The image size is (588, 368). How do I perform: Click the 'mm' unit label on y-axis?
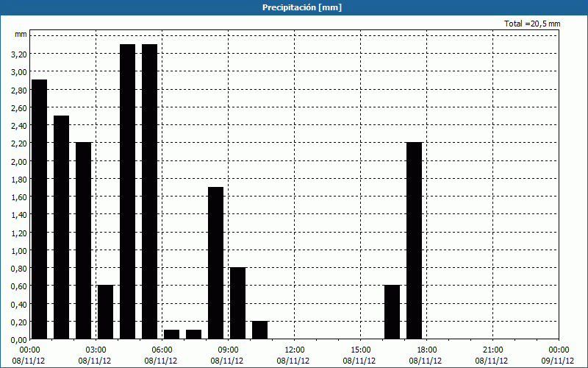click(x=21, y=34)
